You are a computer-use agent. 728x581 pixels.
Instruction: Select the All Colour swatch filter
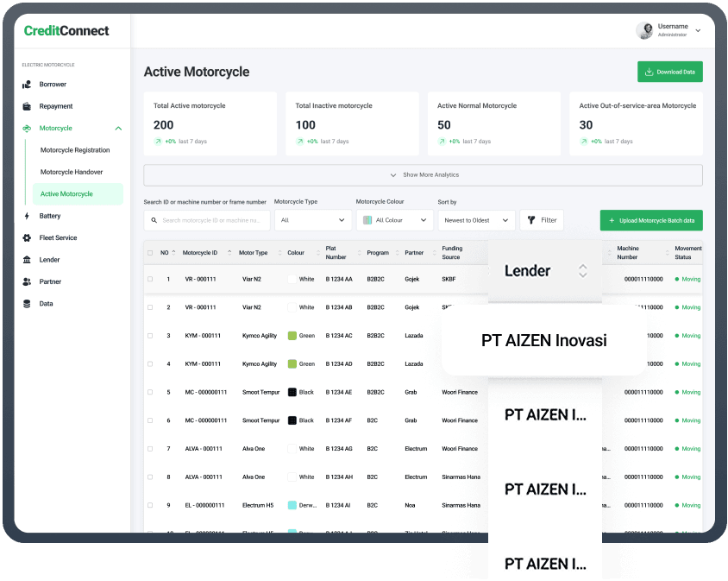pyautogui.click(x=395, y=219)
